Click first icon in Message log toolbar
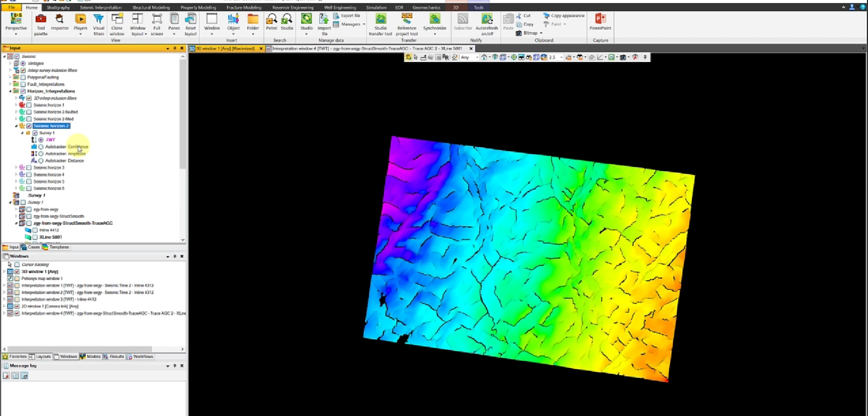 pos(6,375)
